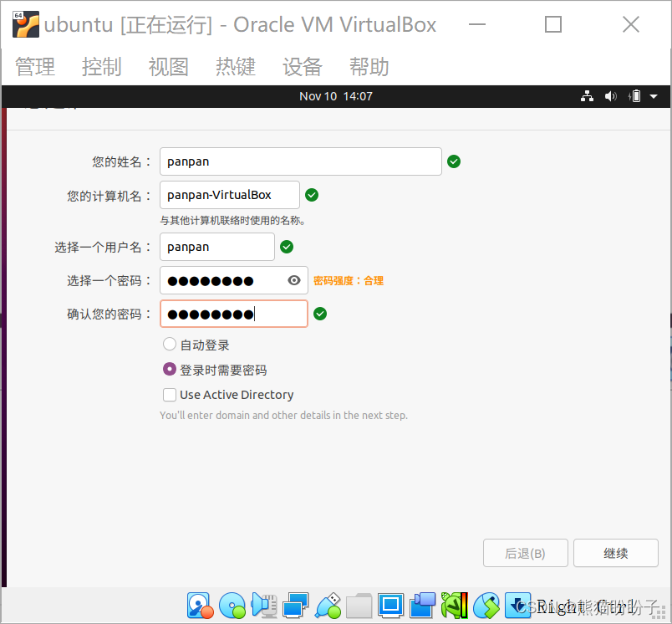Click the You'll enter domain hint text

coord(283,415)
